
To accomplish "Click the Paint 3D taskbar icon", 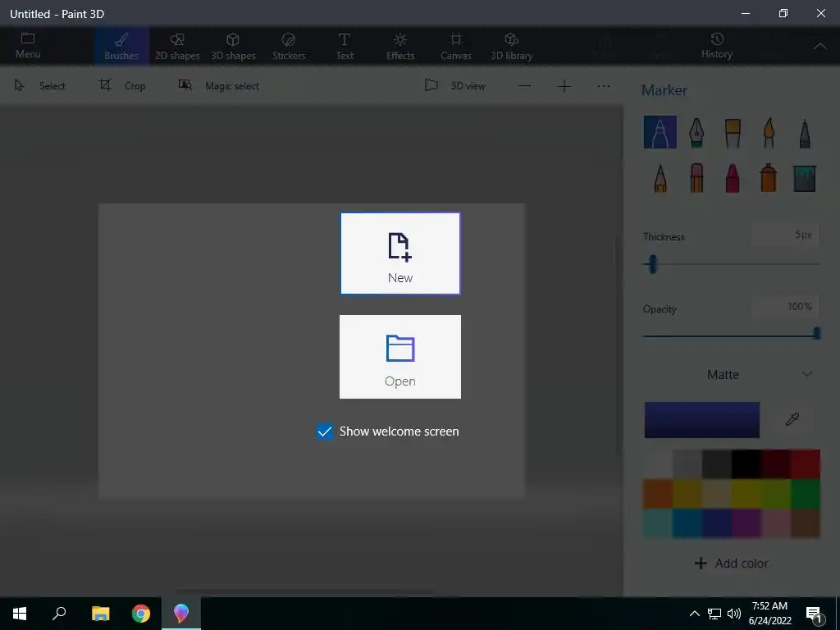I will pos(181,614).
